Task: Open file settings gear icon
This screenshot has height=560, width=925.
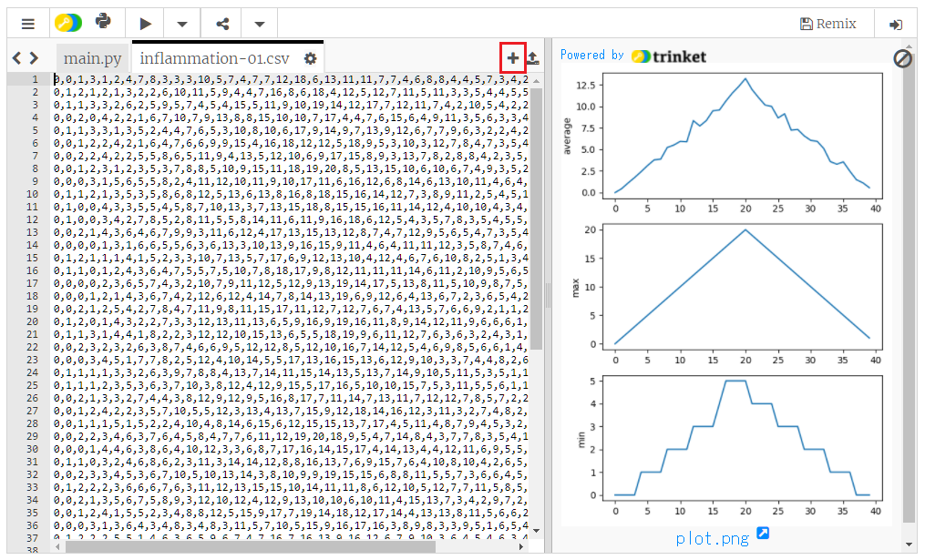Action: [310, 58]
